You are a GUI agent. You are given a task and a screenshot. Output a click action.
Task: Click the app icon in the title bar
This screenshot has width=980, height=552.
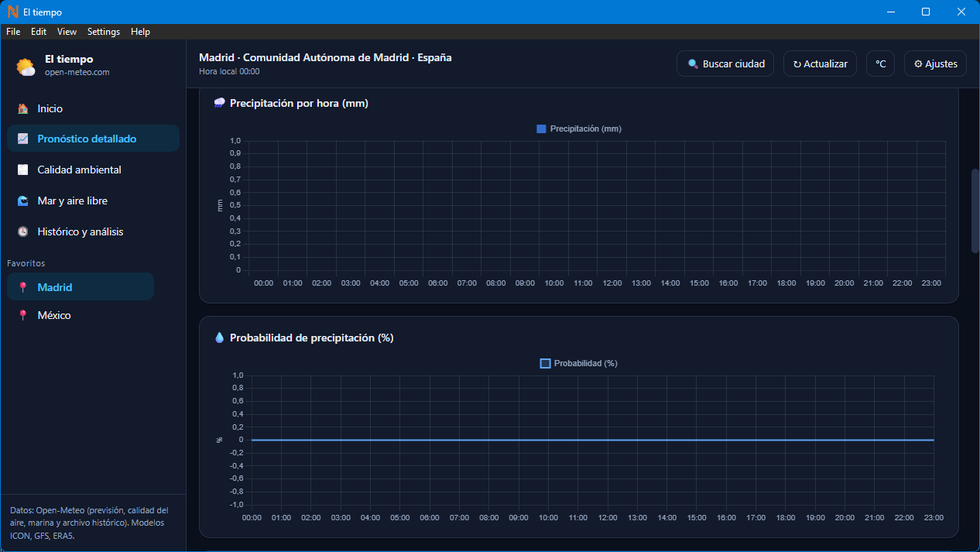tap(12, 12)
